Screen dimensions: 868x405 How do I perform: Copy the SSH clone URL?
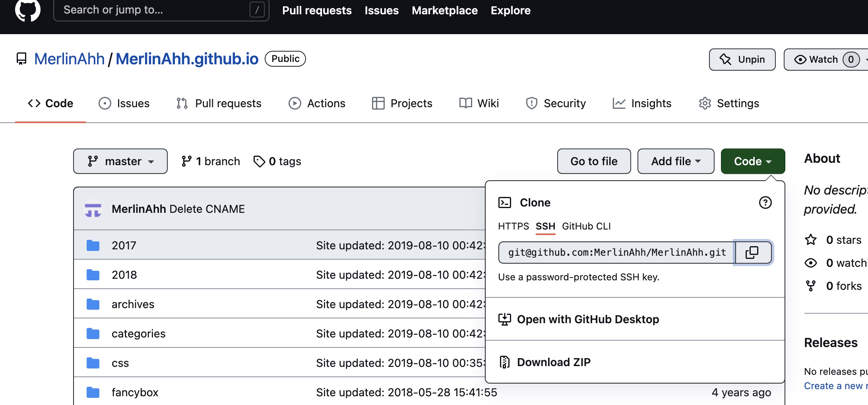[x=752, y=253]
